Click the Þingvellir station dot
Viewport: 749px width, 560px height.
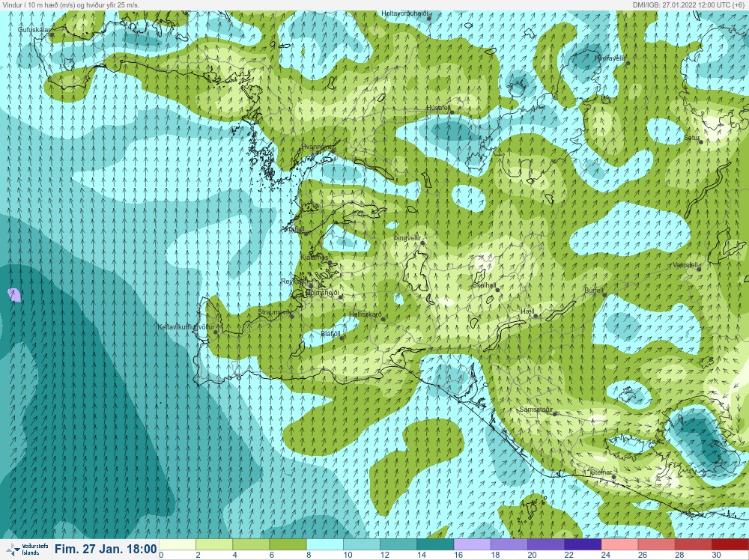coord(422,243)
